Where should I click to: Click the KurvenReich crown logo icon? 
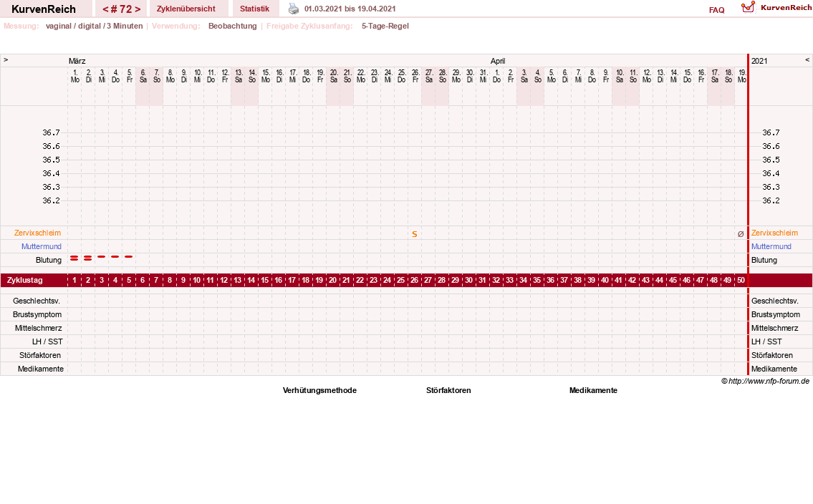(749, 7)
